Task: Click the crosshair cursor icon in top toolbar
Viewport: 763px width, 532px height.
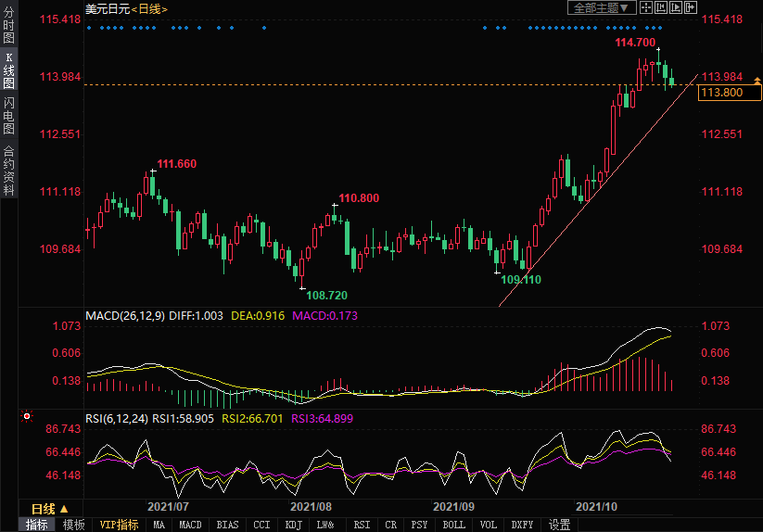Action: tap(645, 7)
